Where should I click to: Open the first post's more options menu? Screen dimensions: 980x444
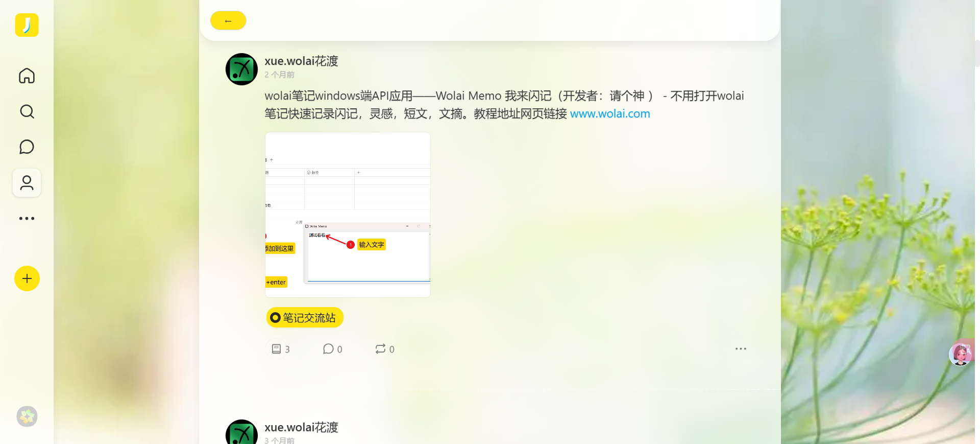point(741,349)
